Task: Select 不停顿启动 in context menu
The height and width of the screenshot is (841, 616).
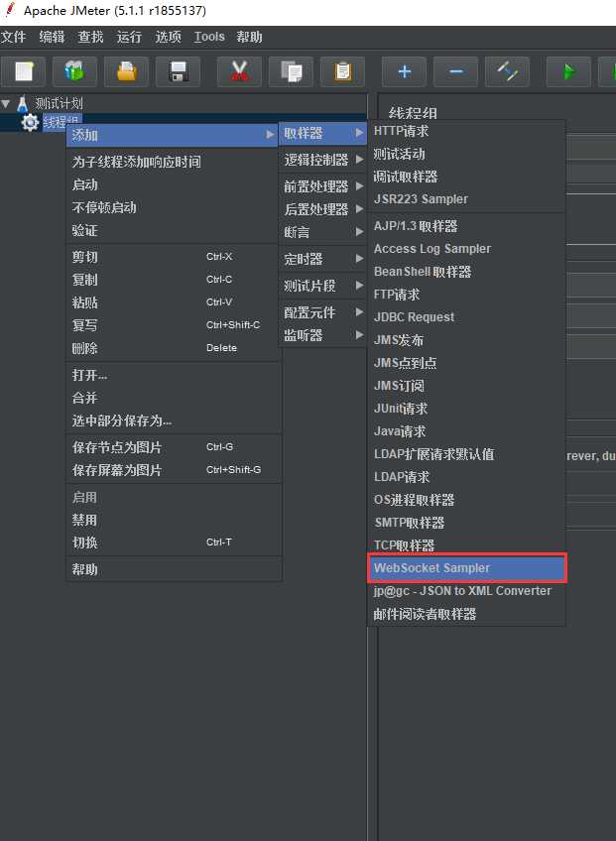Action: point(174,207)
